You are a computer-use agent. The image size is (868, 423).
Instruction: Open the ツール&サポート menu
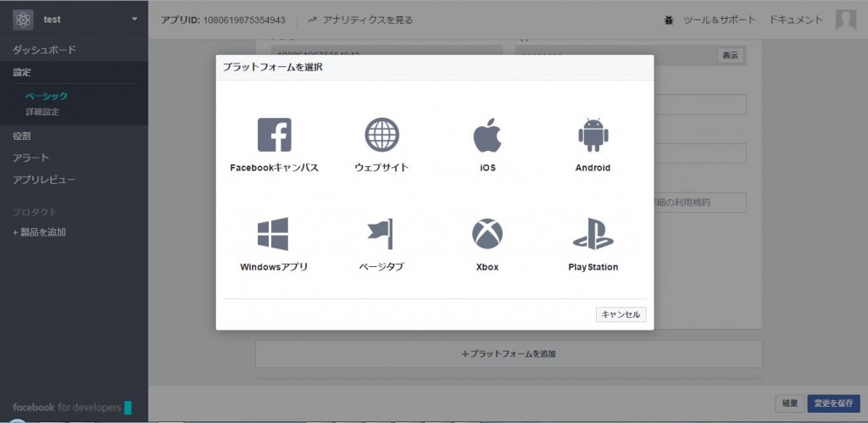coord(719,20)
